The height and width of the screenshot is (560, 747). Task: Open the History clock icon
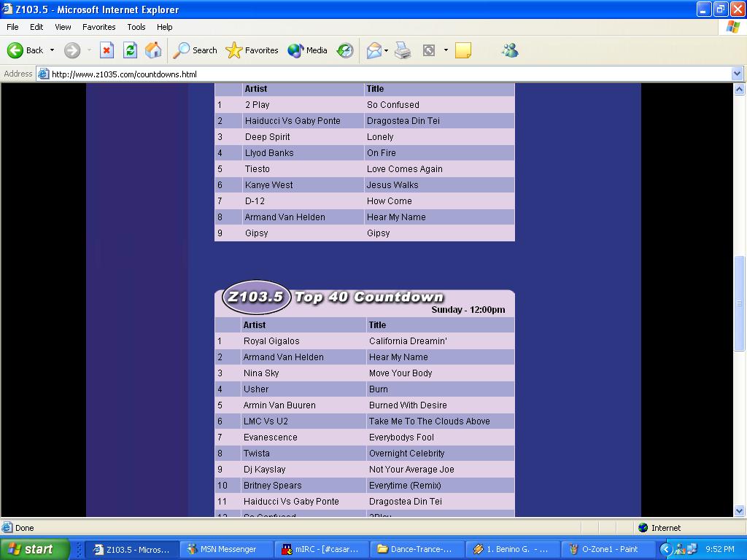(x=345, y=50)
